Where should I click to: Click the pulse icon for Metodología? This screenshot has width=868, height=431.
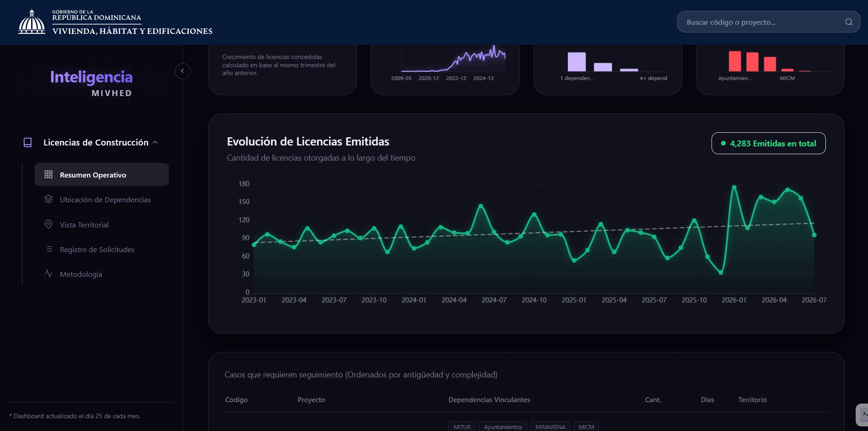coord(49,274)
